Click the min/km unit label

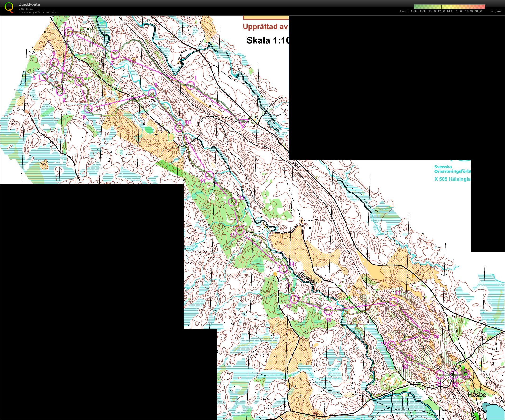click(x=495, y=11)
